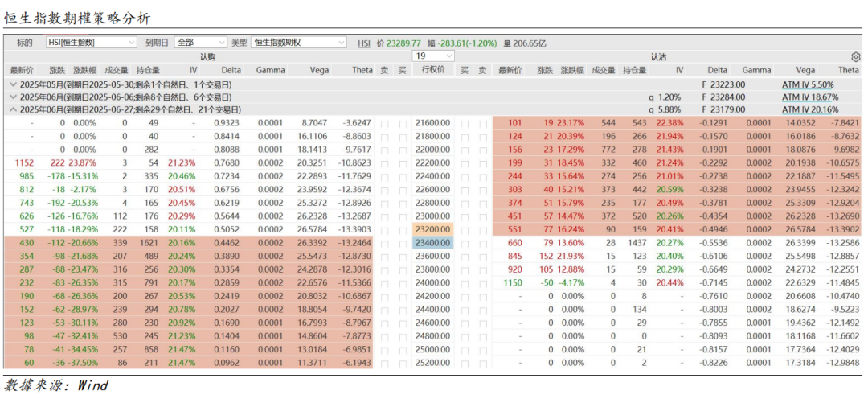Tick the call-side 买 checkbox for strike 23200.00
Image resolution: width=868 pixels, height=399 pixels.
pyautogui.click(x=403, y=229)
